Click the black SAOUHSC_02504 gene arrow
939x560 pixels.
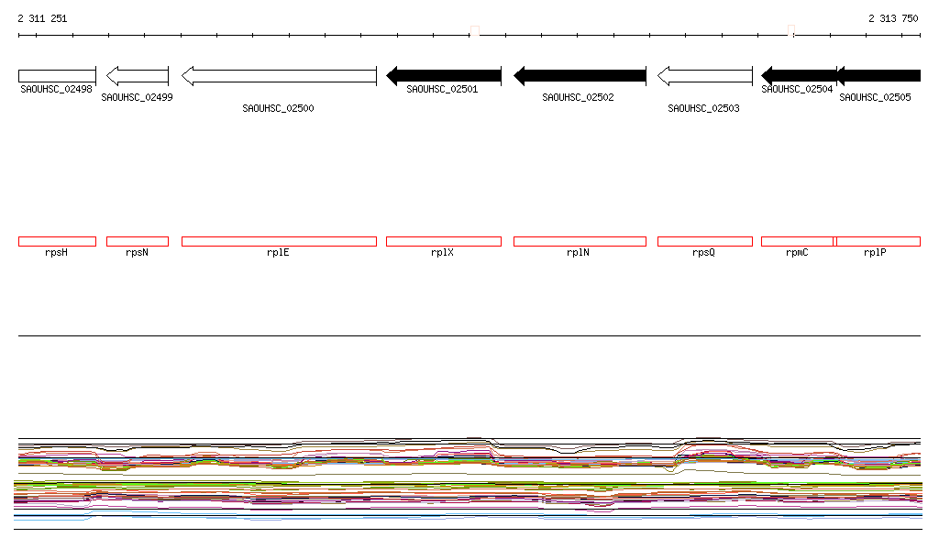point(799,76)
